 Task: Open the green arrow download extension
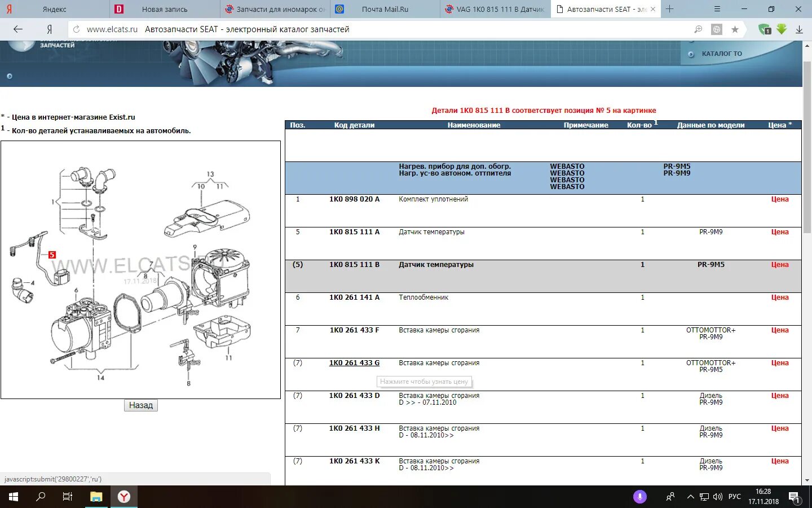click(782, 29)
